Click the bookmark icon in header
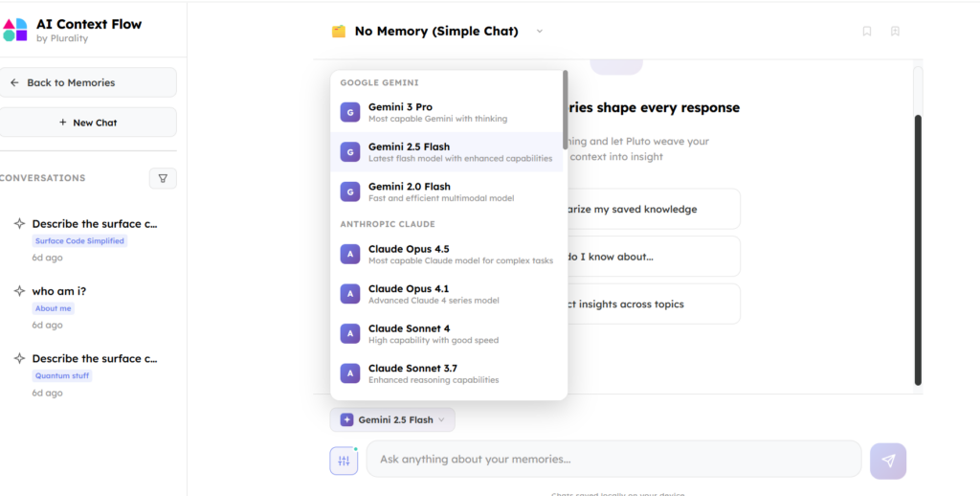Viewport: 980px width, 496px height. click(867, 32)
